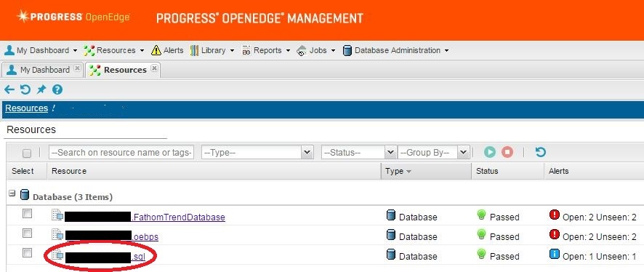The image size is (644, 272).
Task: Toggle the select-all checkbox in filter row
Action: [27, 153]
